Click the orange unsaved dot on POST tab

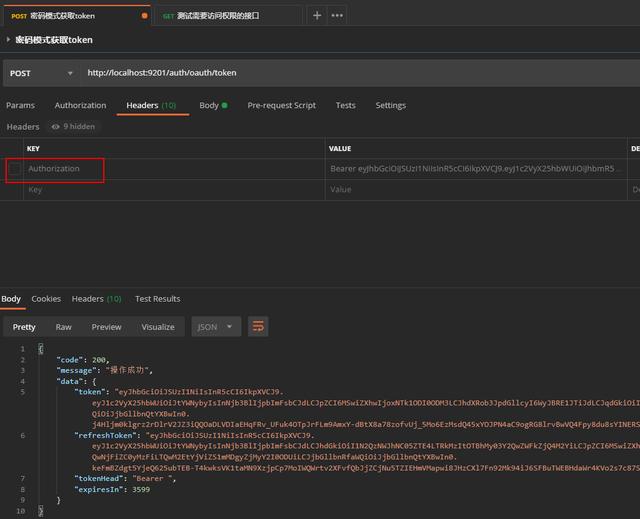(145, 16)
